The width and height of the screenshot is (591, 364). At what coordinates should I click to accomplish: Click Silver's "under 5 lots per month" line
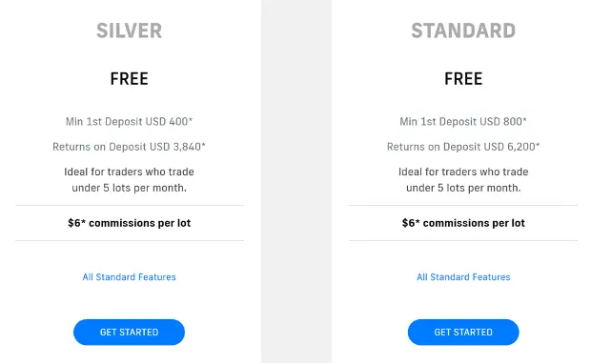point(129,188)
